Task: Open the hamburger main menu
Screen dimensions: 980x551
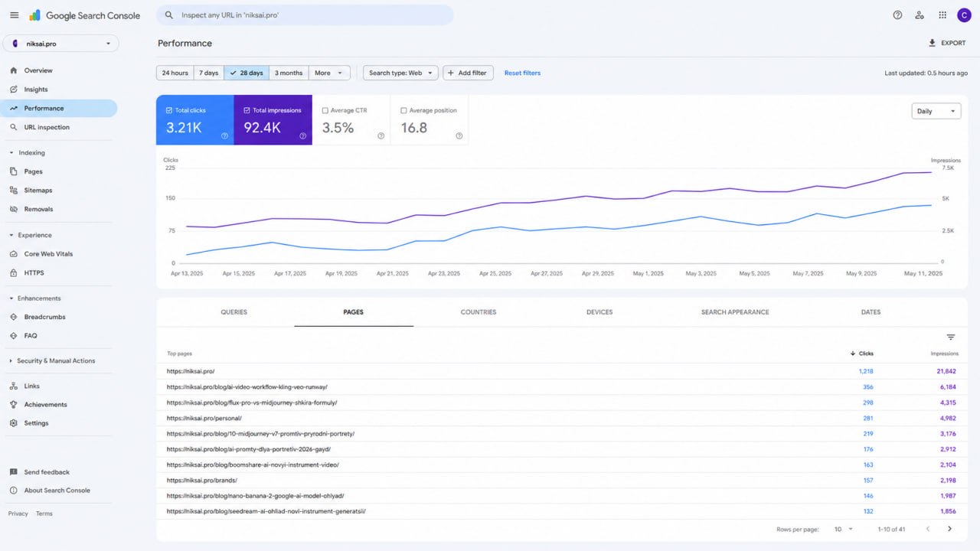Action: point(14,15)
